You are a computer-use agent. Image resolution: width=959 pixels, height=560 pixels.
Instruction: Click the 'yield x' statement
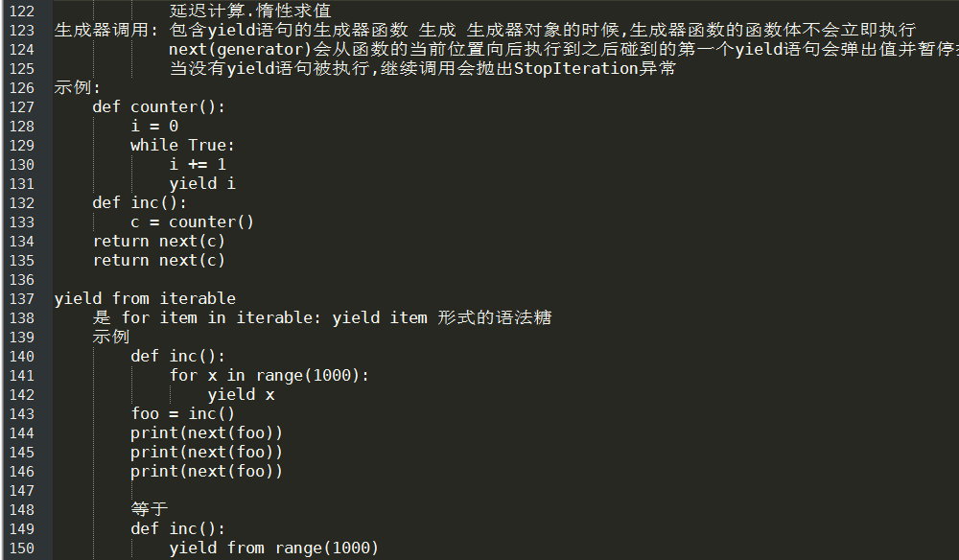241,395
